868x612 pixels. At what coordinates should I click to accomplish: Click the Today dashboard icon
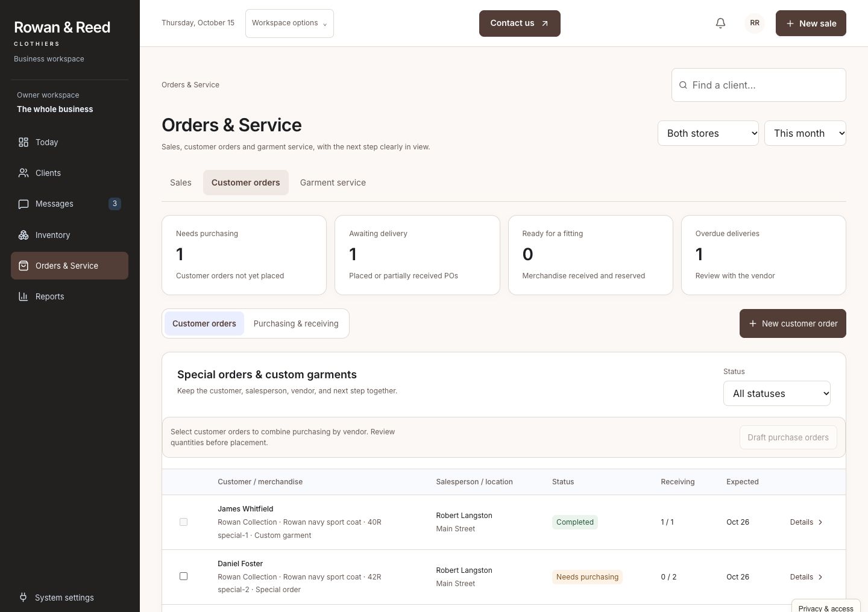click(24, 142)
